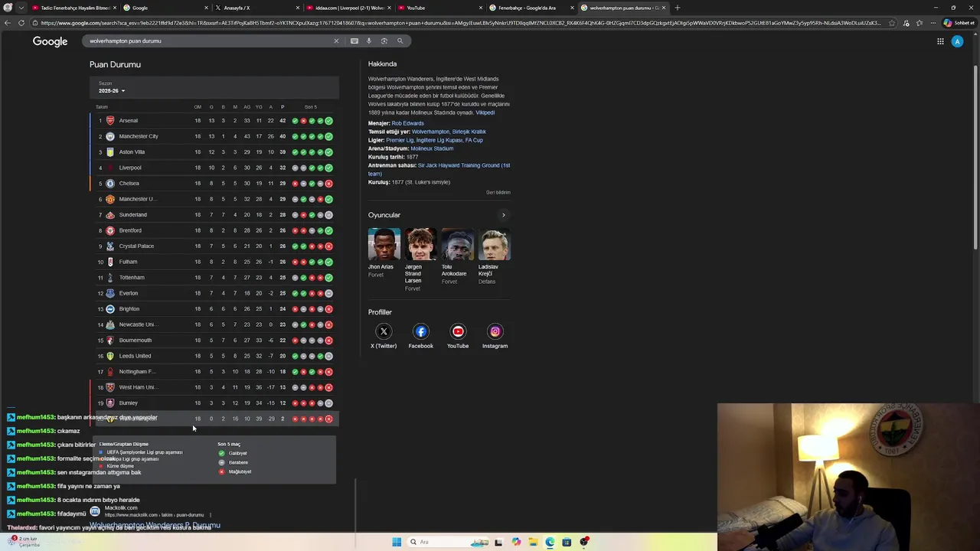Select the Liverpool standings row
Image resolution: width=980 pixels, height=551 pixels.
pos(214,168)
